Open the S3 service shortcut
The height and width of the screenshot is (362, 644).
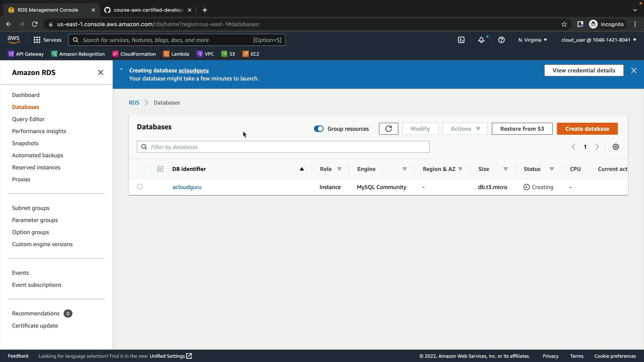(228, 54)
